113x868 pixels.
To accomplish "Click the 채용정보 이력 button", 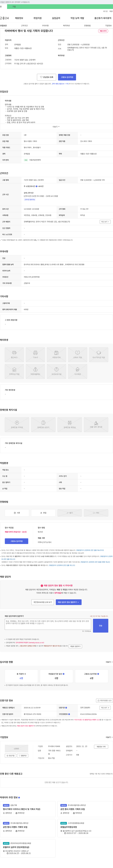I will (101, 747).
